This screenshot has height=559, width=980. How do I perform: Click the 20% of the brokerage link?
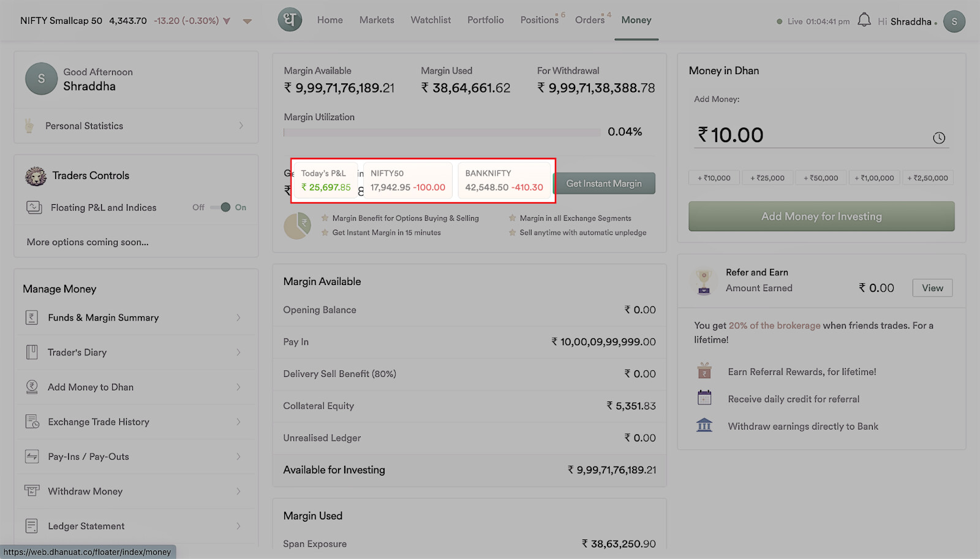tap(774, 325)
